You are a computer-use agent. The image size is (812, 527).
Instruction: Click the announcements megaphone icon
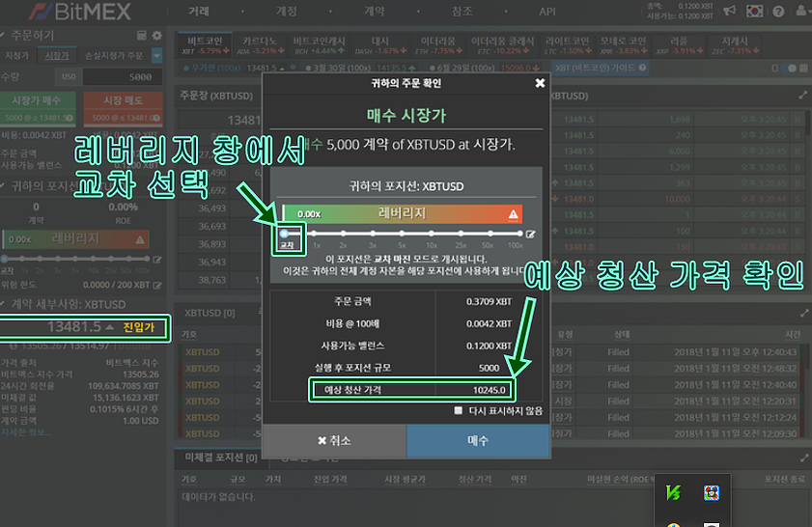[728, 11]
